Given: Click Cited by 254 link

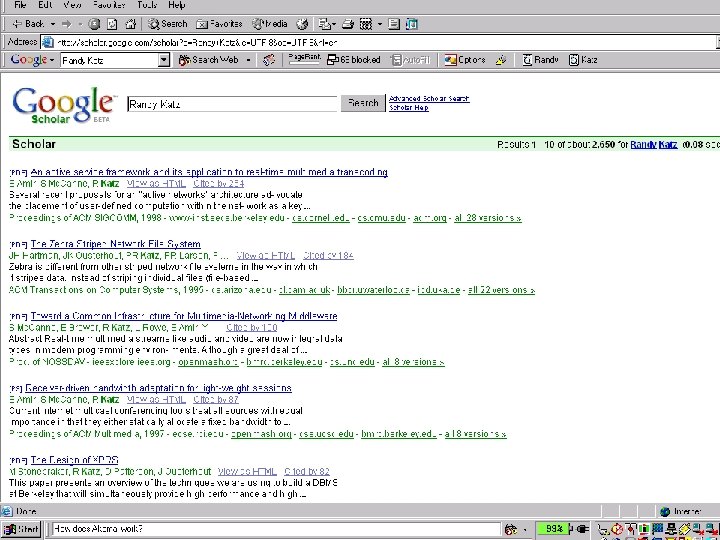Looking at the screenshot, I should pyautogui.click(x=219, y=184).
